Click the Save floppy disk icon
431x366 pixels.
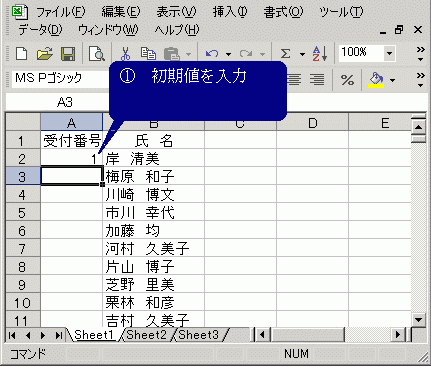(68, 53)
